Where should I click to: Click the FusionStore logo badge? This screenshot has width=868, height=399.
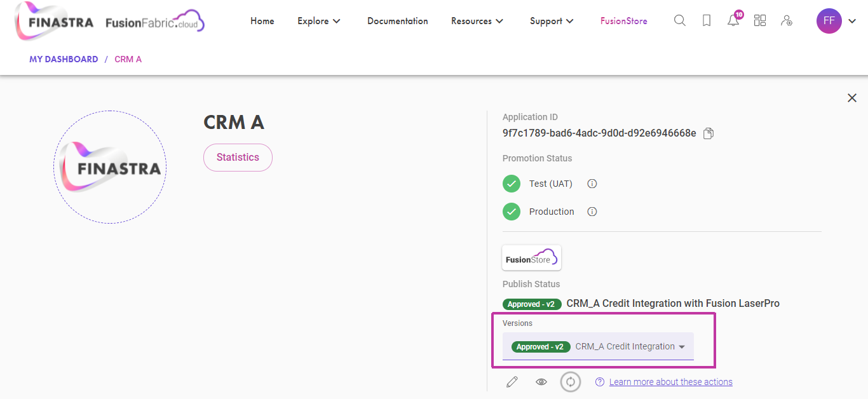[x=532, y=258]
